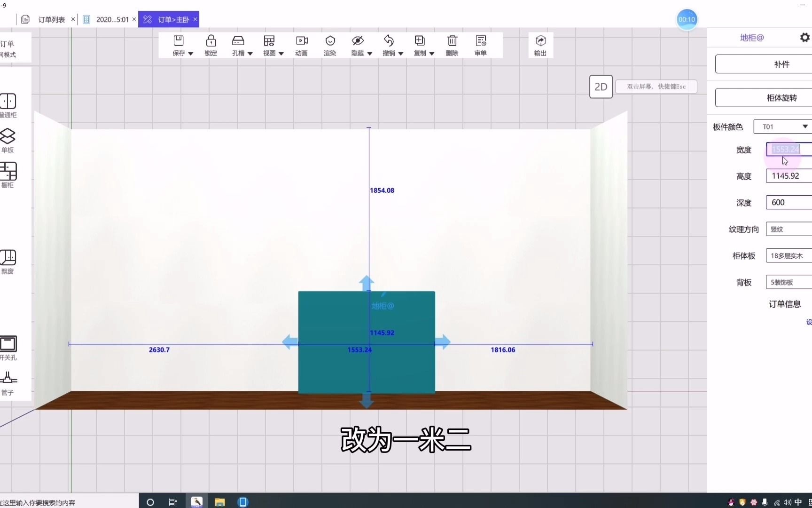Click the 删除 trash icon
This screenshot has width=812, height=508.
452,40
